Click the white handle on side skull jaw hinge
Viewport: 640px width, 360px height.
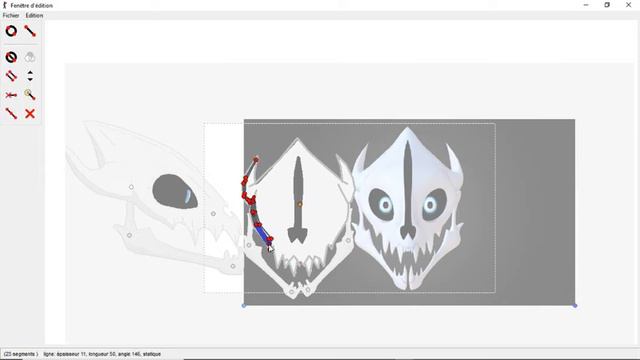click(129, 235)
